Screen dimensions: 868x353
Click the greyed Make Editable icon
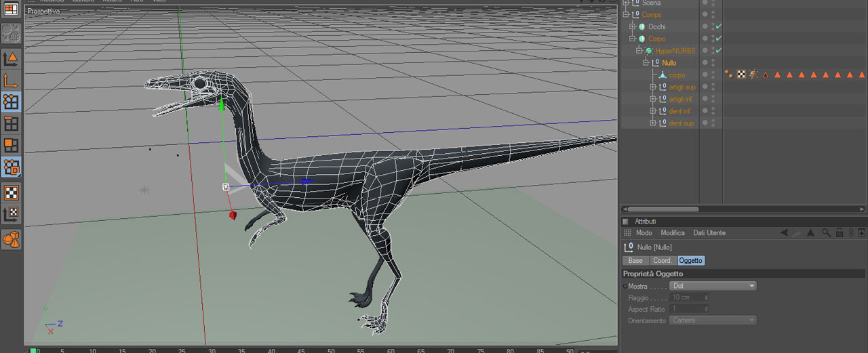tap(12, 33)
